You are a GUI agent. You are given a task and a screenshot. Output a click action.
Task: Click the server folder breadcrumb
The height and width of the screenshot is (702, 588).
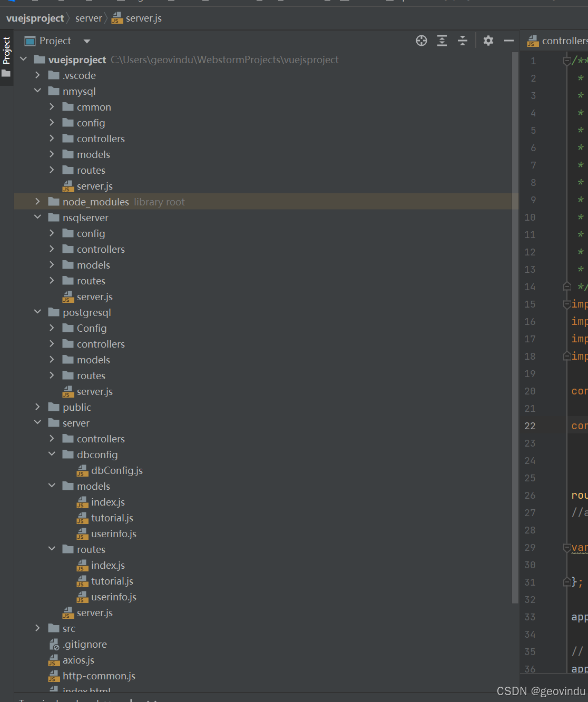pyautogui.click(x=89, y=18)
